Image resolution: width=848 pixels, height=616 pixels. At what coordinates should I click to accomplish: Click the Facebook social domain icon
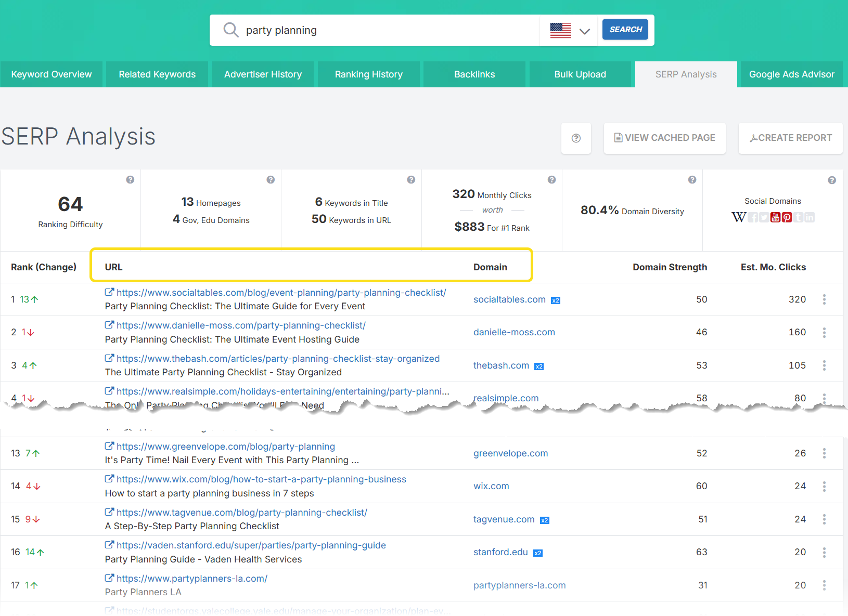pyautogui.click(x=753, y=217)
